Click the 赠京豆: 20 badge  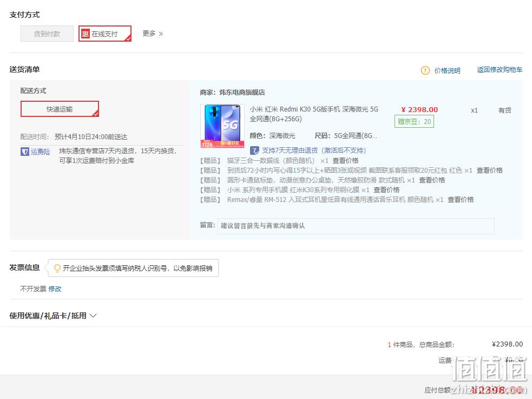coord(414,121)
